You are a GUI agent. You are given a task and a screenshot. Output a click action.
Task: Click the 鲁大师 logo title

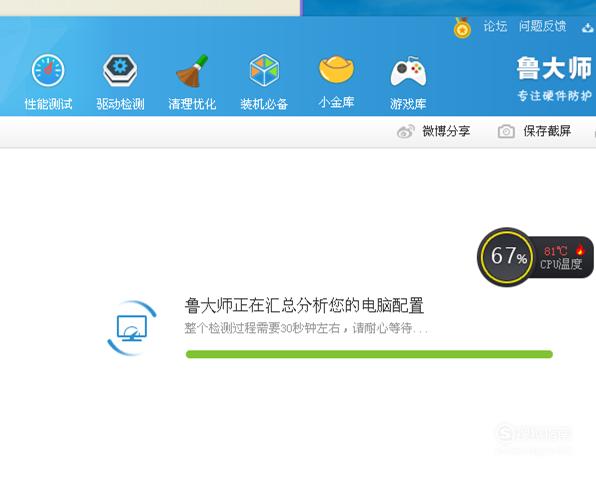(x=555, y=68)
